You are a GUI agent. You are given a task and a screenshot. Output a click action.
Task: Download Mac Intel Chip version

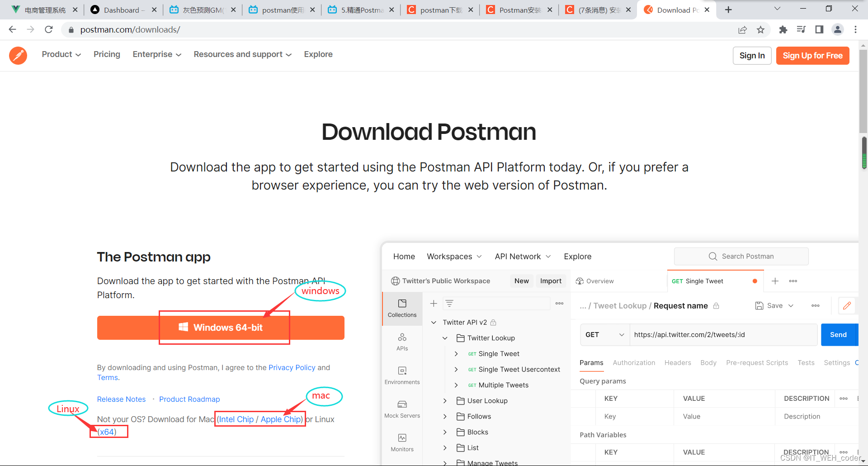[236, 419]
